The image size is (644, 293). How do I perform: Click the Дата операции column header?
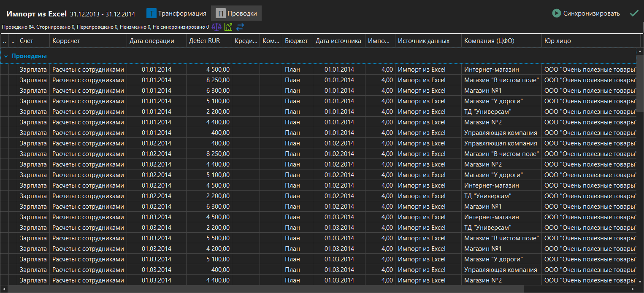click(x=156, y=41)
